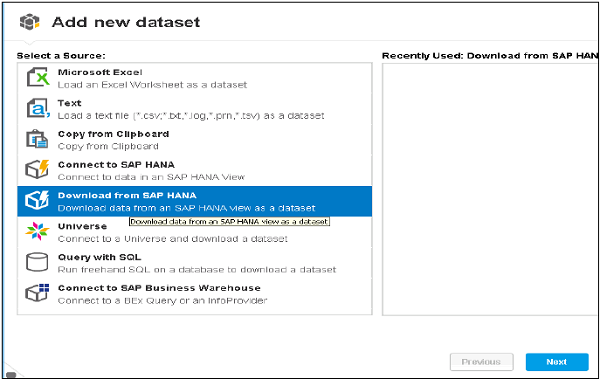Click the Add new dataset cube icon
The width and height of the screenshot is (600, 379).
coord(29,22)
